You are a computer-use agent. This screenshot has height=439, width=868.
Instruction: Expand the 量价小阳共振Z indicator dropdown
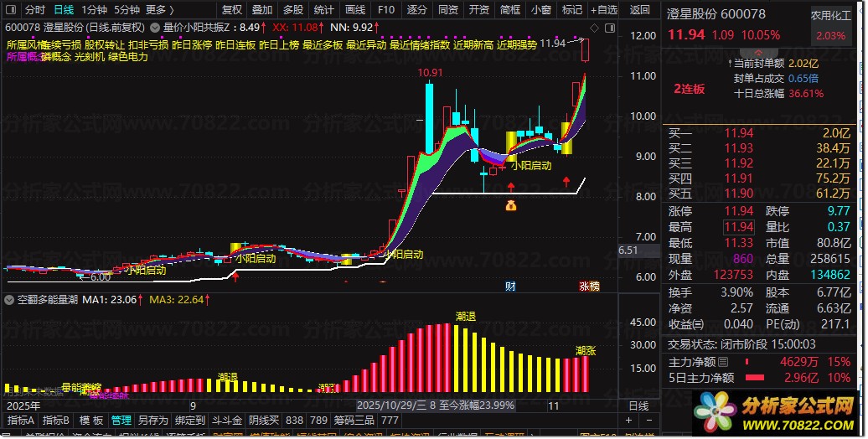pos(154,27)
